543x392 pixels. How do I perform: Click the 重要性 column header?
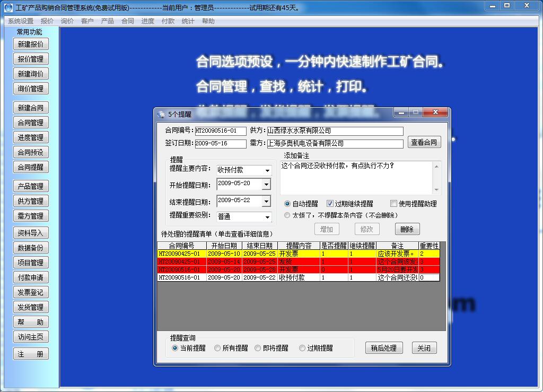click(429, 246)
